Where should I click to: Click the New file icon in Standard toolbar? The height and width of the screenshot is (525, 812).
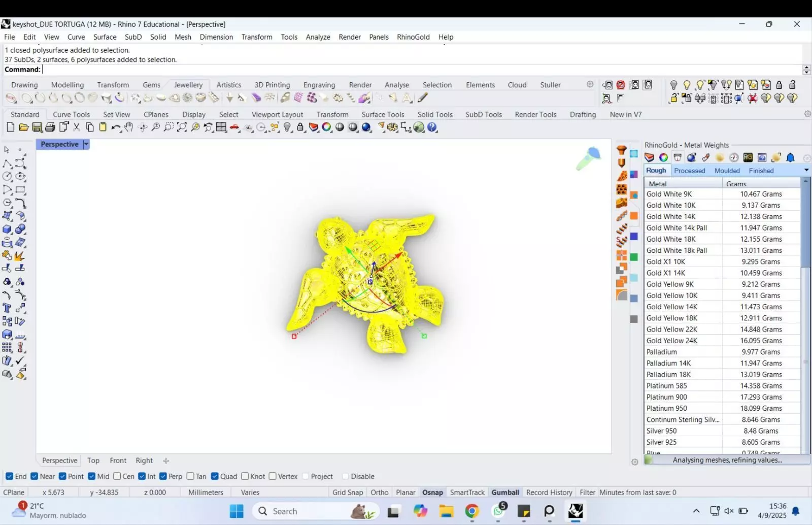pyautogui.click(x=10, y=127)
